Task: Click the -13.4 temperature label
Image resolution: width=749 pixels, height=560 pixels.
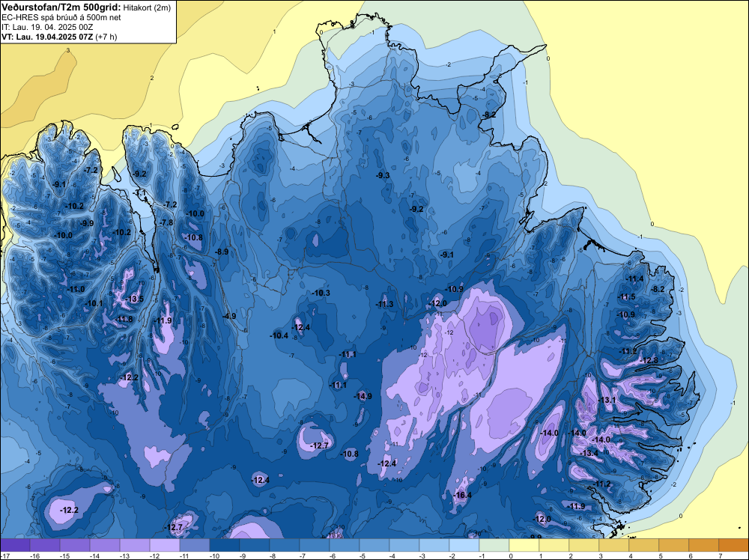Action: pyautogui.click(x=589, y=453)
